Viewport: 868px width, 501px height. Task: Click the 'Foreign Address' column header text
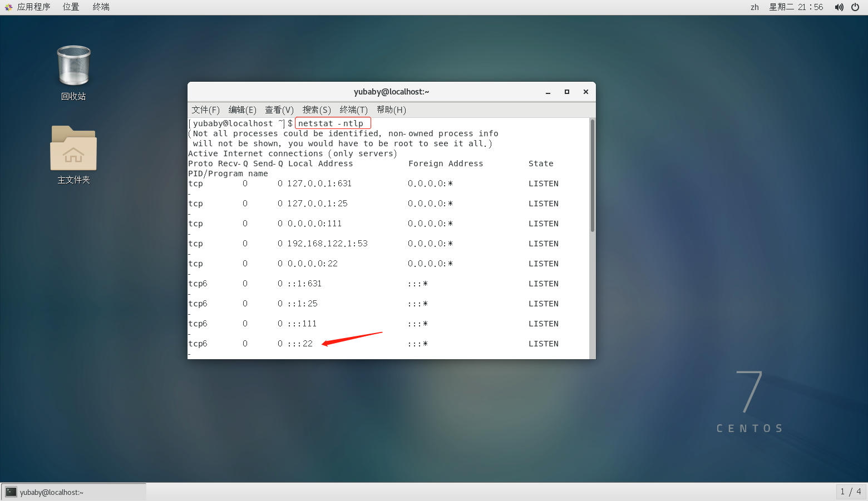(x=446, y=163)
